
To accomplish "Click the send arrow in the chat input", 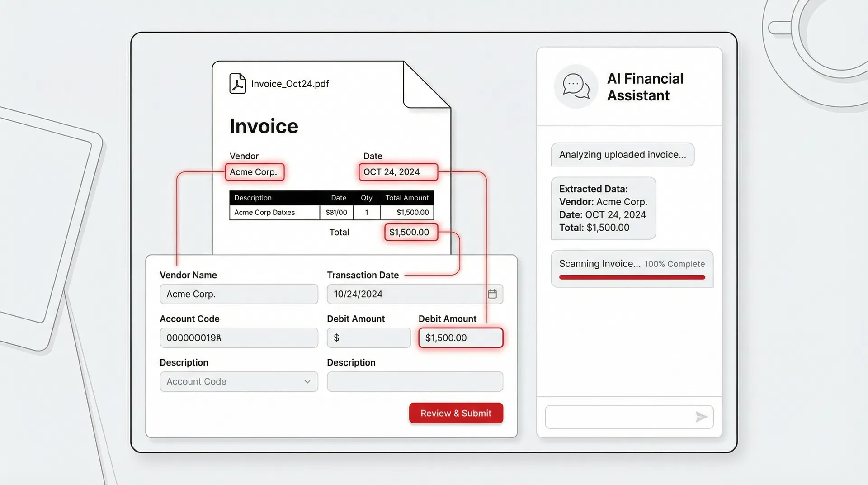I will point(702,417).
